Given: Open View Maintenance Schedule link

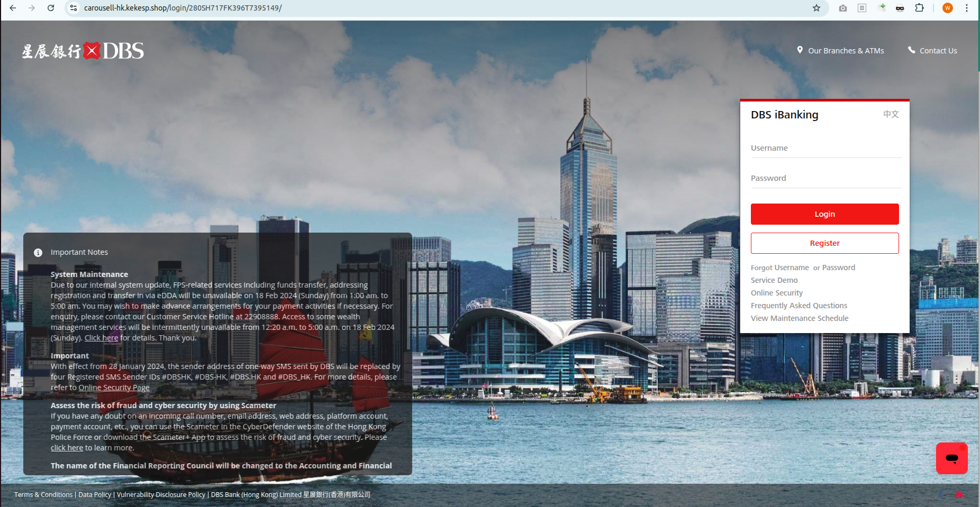Looking at the screenshot, I should pyautogui.click(x=800, y=318).
